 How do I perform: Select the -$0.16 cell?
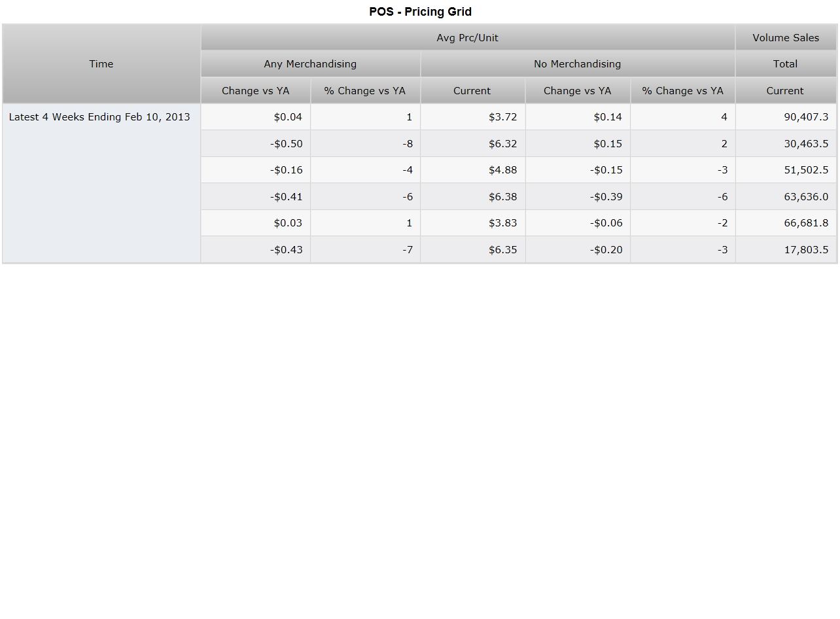256,170
